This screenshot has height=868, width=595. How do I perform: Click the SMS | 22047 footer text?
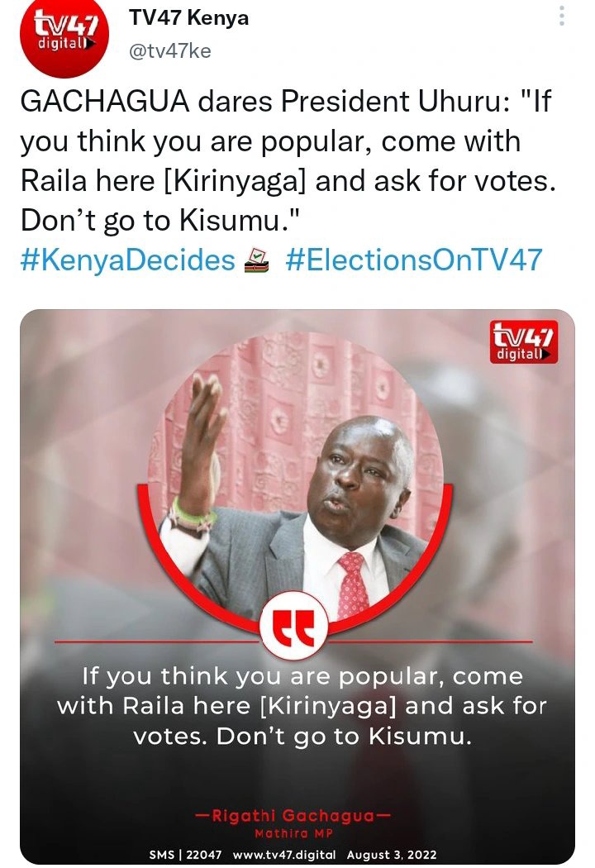coord(185,855)
